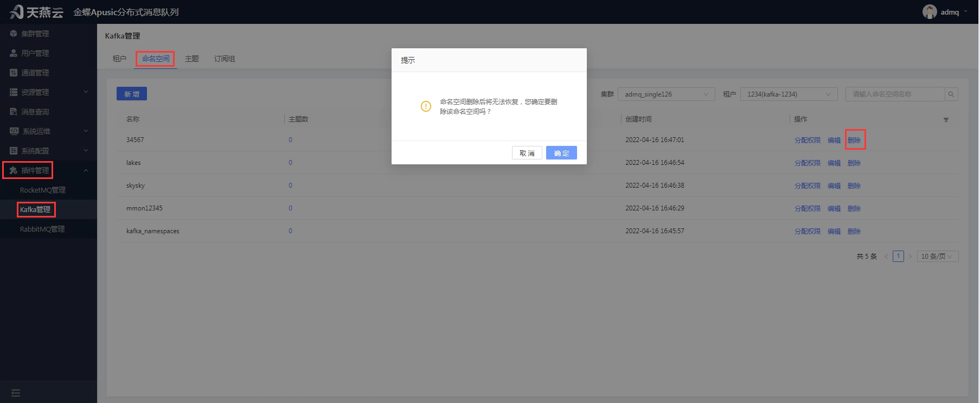Expand 系统配置 menu chevron
Screen dimensions: 980x403
(x=86, y=151)
